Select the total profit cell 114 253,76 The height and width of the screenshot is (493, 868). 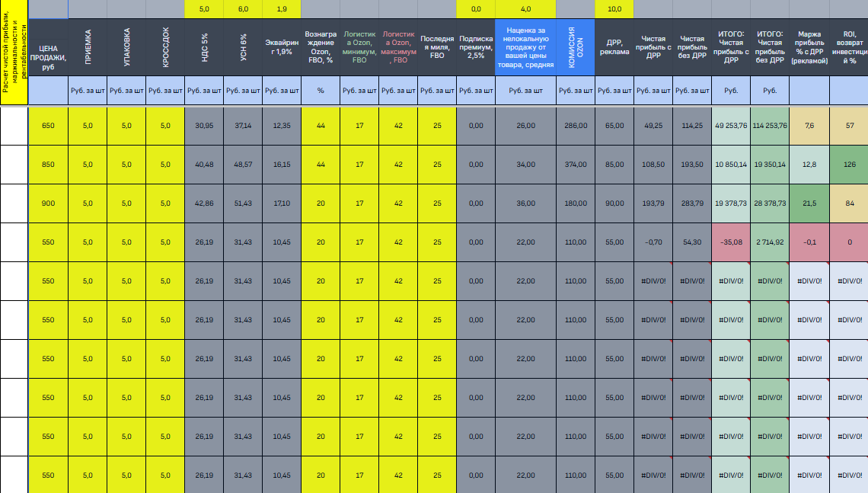point(769,126)
